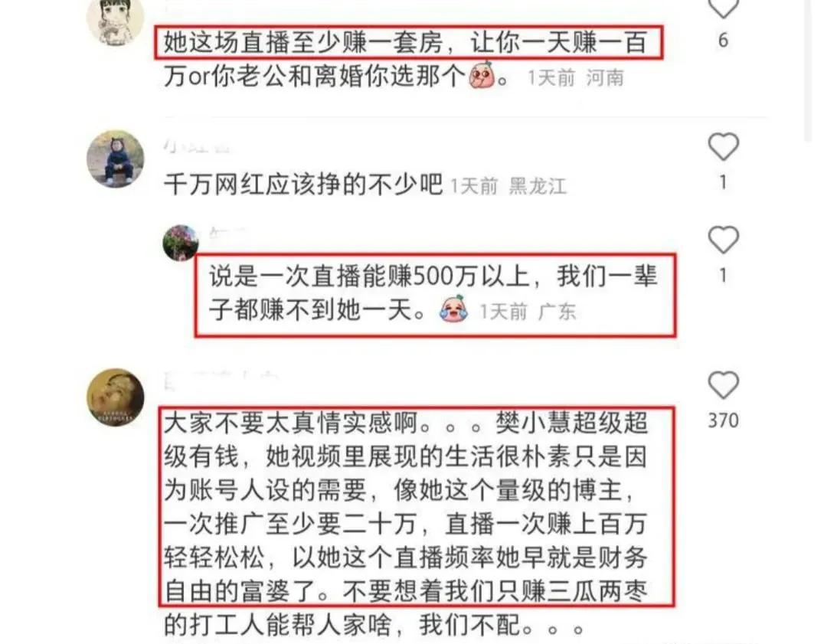This screenshot has height=644, width=824.
Task: Like the 千万网红应该挣的不少吧 comment
Action: (x=724, y=146)
